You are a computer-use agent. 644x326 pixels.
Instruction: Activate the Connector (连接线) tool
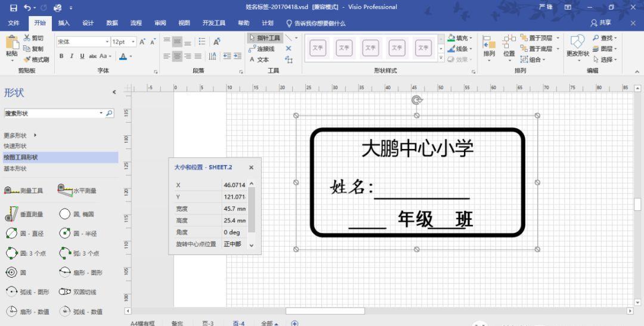point(262,48)
